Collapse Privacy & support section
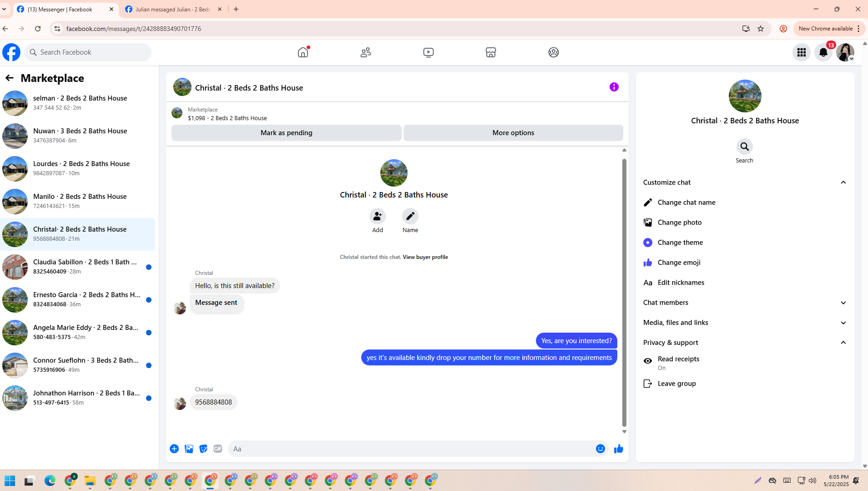The width and height of the screenshot is (868, 491). (x=745, y=343)
